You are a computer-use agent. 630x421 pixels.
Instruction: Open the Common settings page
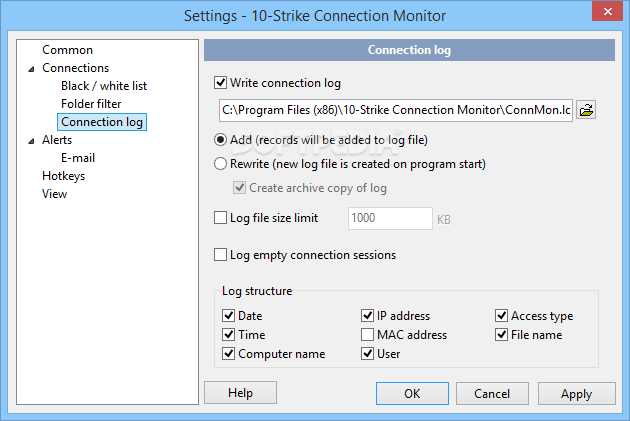point(67,50)
